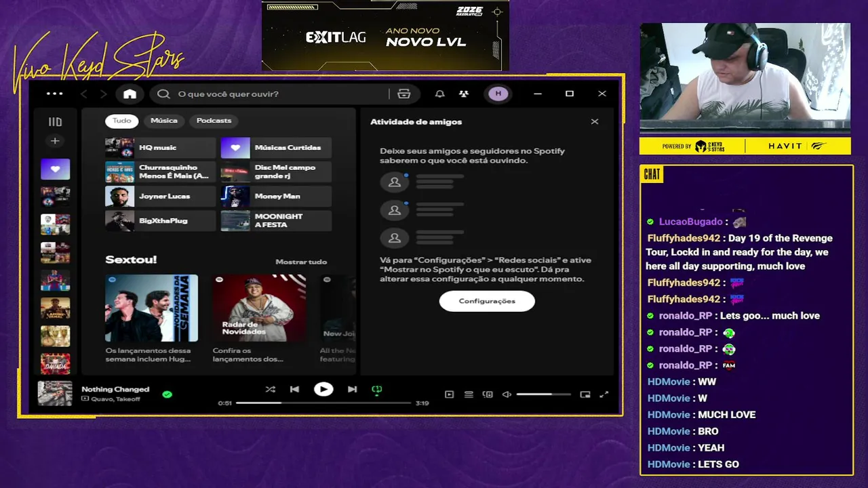This screenshot has height=488, width=868.
Task: Go forward using the right arrow in Spotify
Action: [103, 94]
